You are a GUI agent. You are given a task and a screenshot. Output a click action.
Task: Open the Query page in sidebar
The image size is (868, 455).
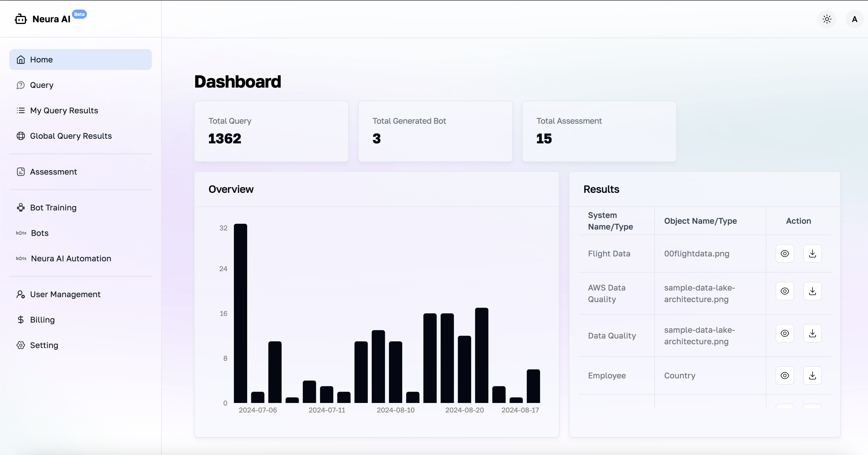pos(42,85)
